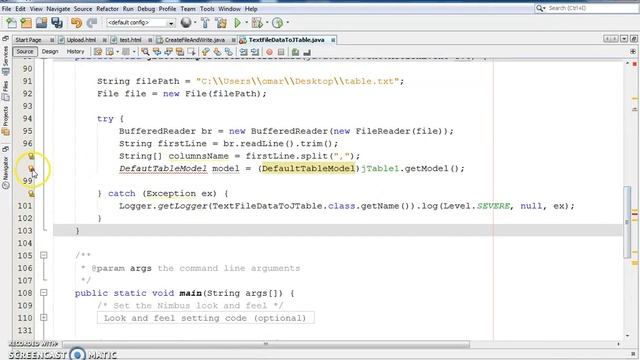This screenshot has height=360, width=640.
Task: Run the project with the green arrow
Action: pyautogui.click(x=238, y=23)
